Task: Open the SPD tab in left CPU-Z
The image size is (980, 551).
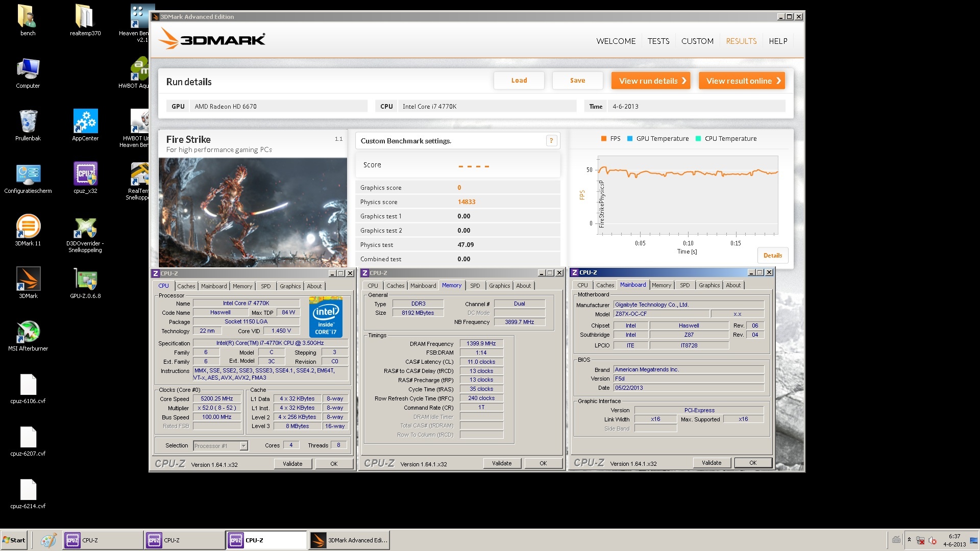Action: pyautogui.click(x=265, y=286)
